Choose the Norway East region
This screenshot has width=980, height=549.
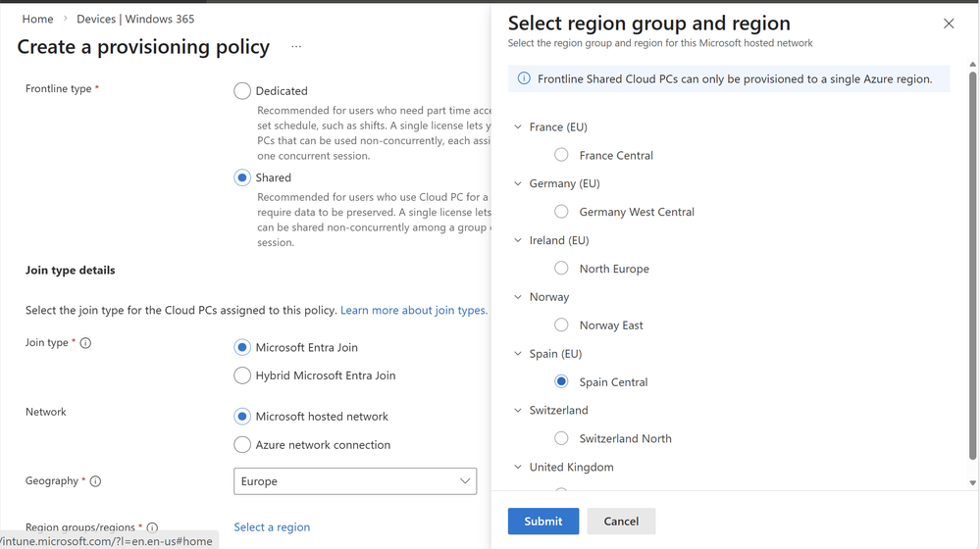point(561,325)
